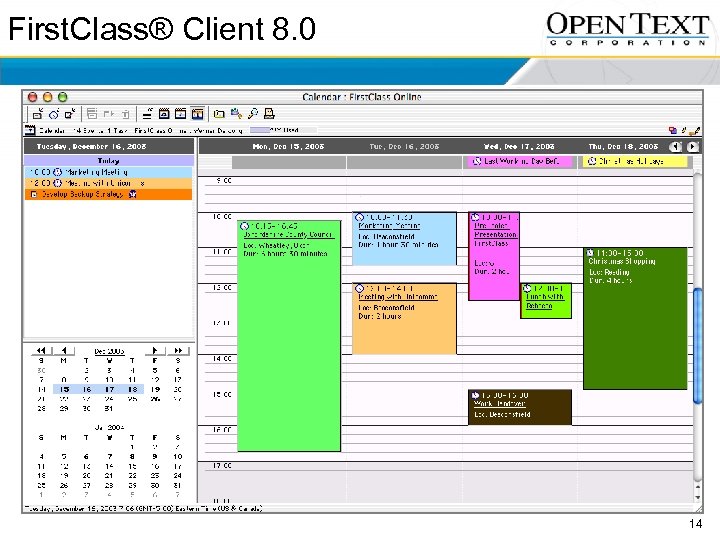720x540 pixels.
Task: Click the Today header in the left pane
Action: click(x=108, y=161)
